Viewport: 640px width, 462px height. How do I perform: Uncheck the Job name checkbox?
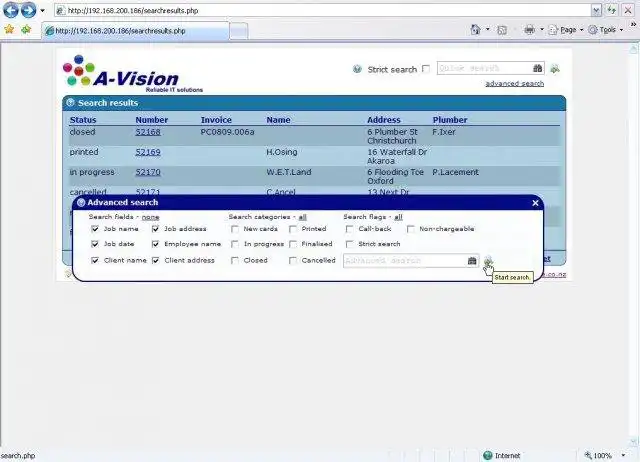click(95, 229)
